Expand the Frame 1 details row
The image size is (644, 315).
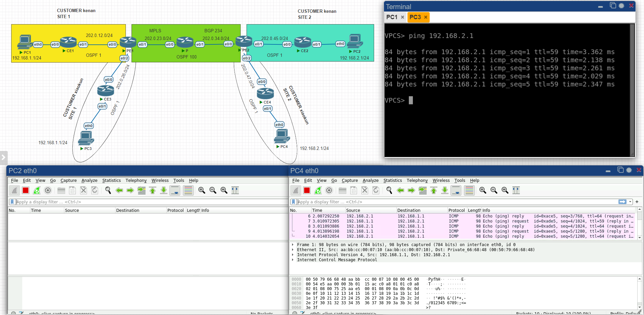(293, 245)
